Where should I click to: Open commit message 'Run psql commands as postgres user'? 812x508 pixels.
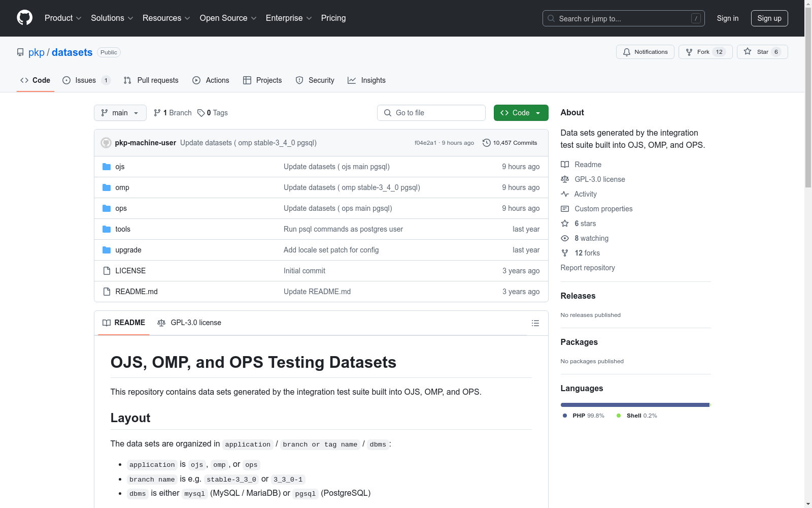pyautogui.click(x=343, y=229)
